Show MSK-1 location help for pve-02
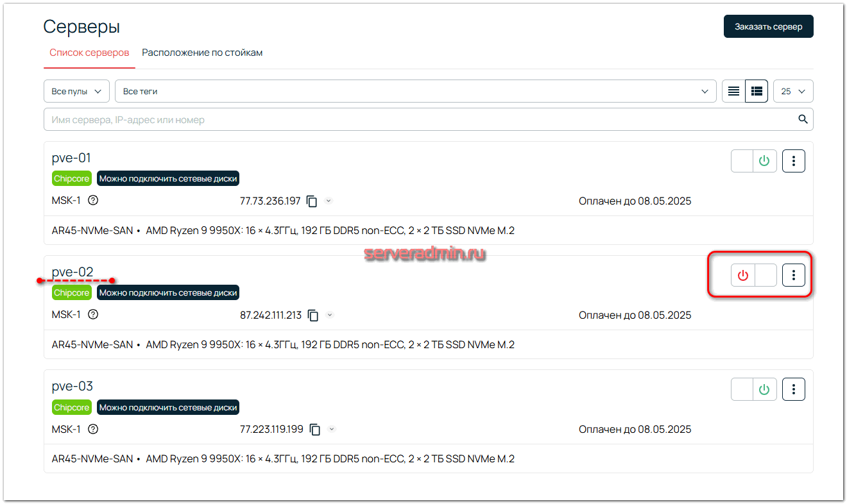 (x=93, y=314)
